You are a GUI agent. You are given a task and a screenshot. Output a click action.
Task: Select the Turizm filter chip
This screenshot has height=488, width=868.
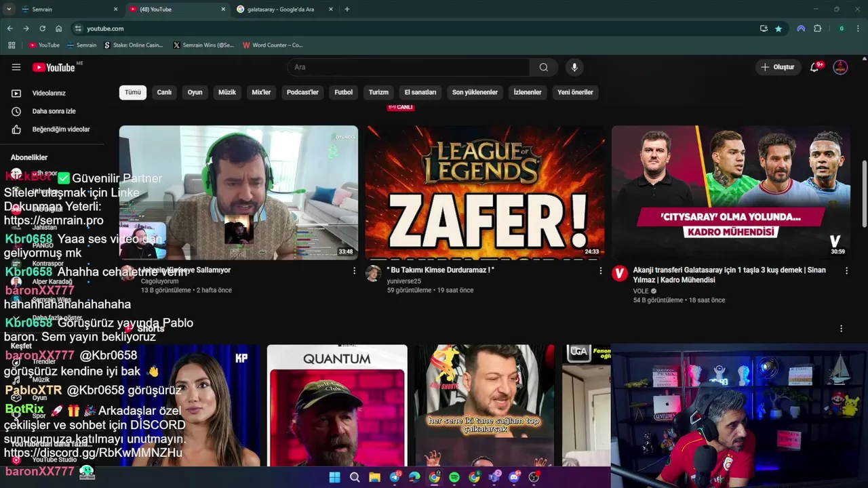[378, 92]
